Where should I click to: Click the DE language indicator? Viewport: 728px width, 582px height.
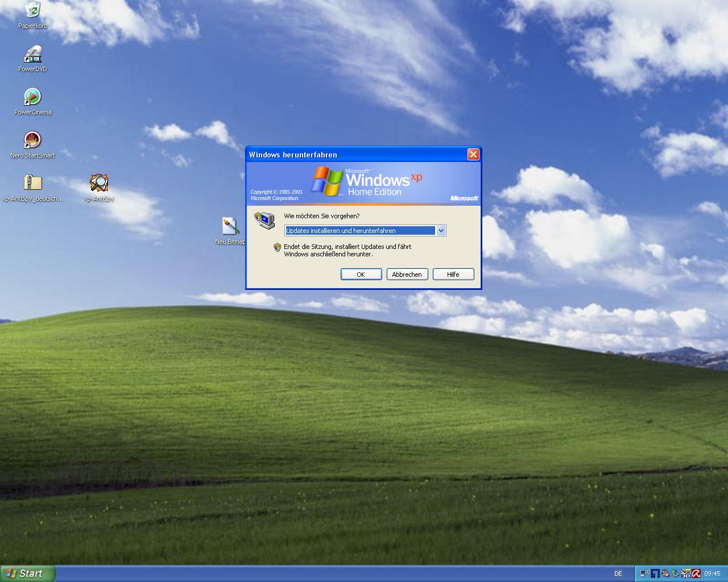tap(618, 573)
